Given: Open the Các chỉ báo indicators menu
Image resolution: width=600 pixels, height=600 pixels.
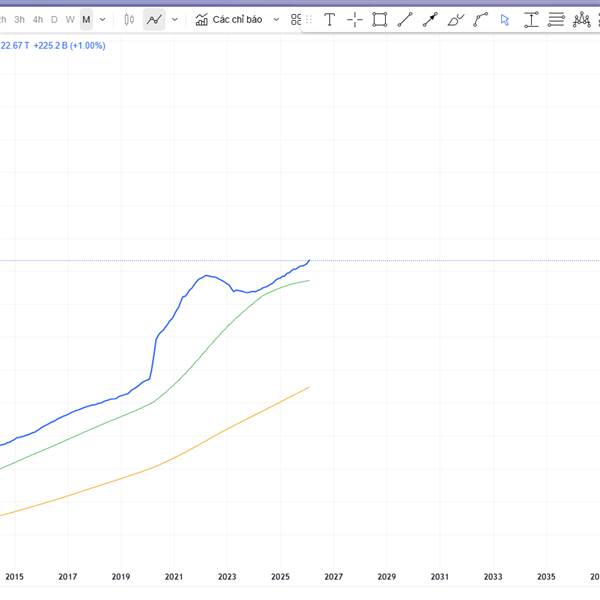Looking at the screenshot, I should (228, 19).
